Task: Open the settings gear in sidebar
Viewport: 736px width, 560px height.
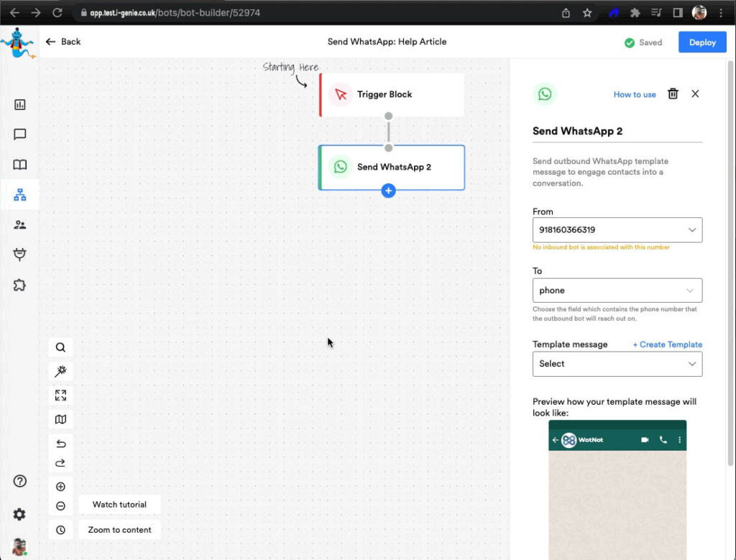Action: [x=19, y=514]
